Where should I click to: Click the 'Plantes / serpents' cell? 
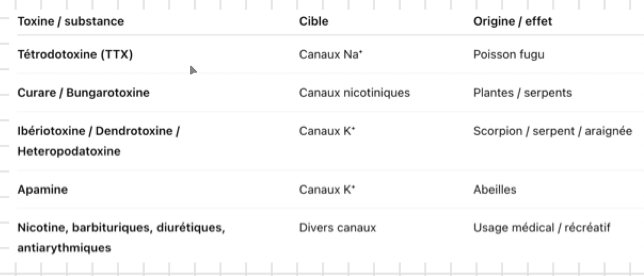pos(522,93)
